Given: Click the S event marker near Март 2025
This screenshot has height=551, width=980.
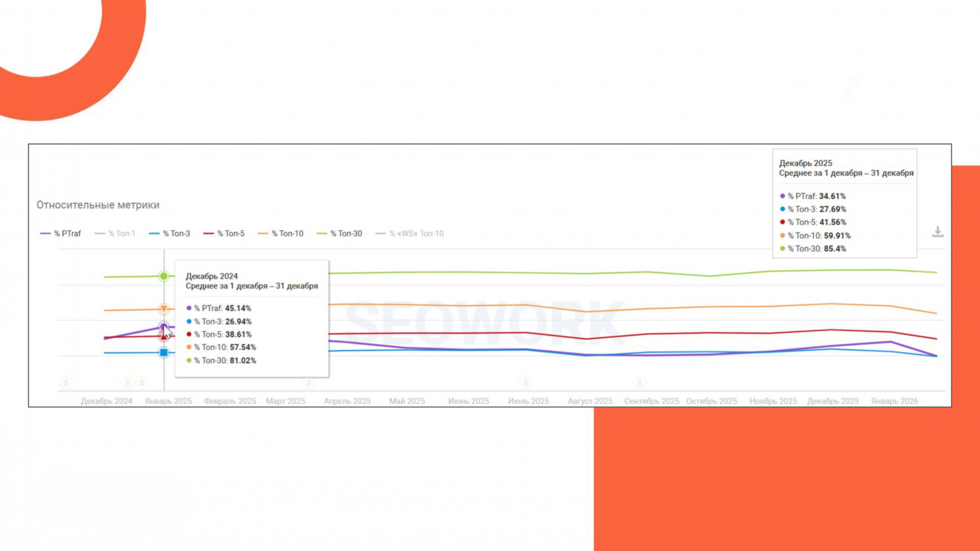Looking at the screenshot, I should (309, 383).
